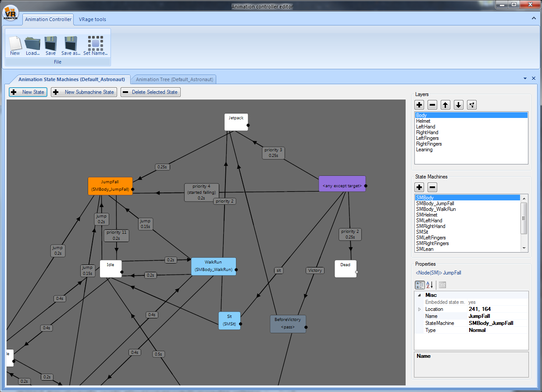Image resolution: width=542 pixels, height=392 pixels.
Task: Expand the Location property row
Action: (419, 310)
